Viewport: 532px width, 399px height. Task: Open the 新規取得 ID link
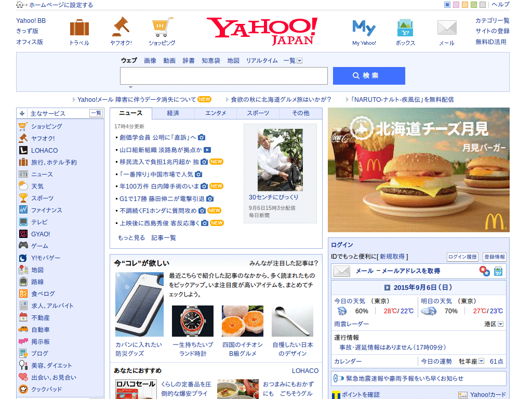pos(392,257)
